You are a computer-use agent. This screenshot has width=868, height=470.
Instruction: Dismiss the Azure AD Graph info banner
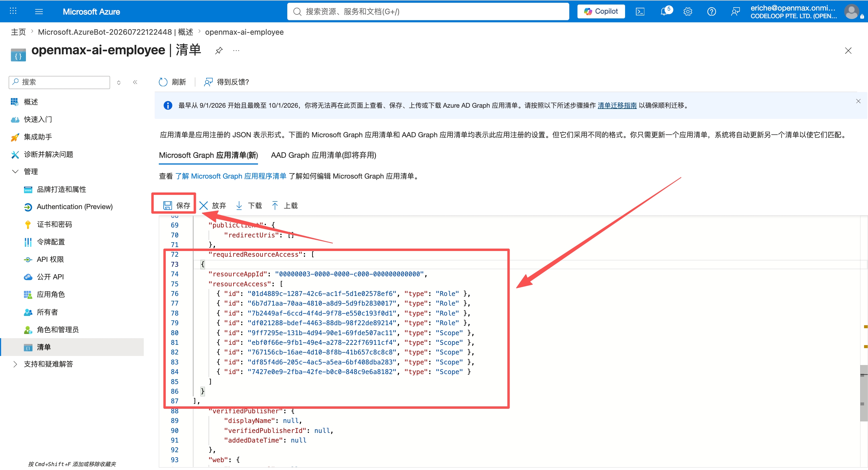(858, 101)
